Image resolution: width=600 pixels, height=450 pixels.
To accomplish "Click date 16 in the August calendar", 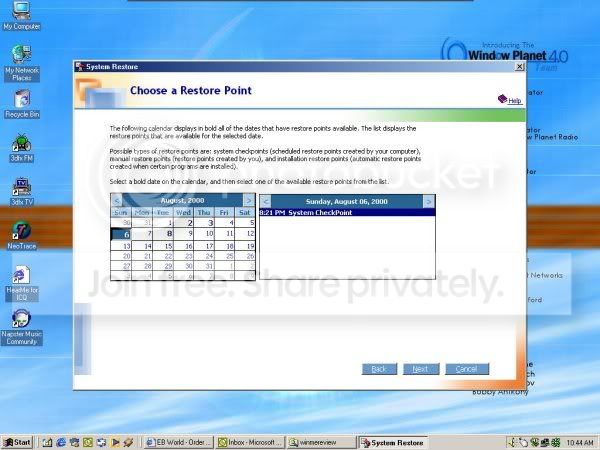I will (x=184, y=246).
